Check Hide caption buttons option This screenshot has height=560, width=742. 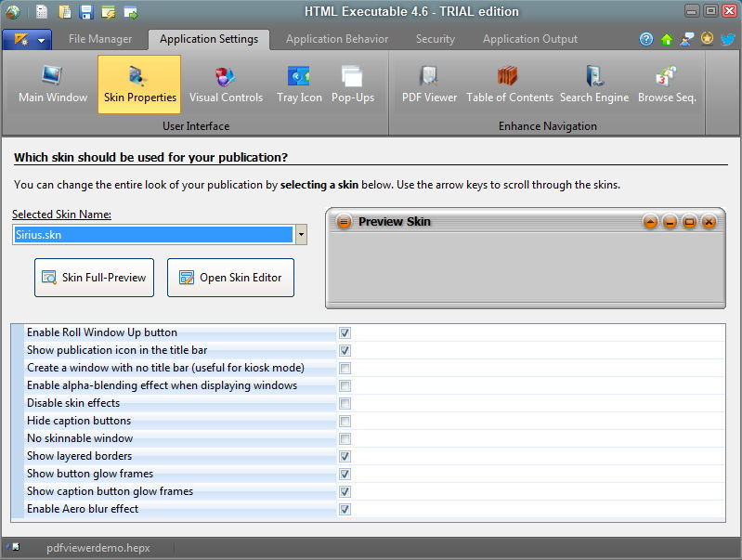(345, 421)
